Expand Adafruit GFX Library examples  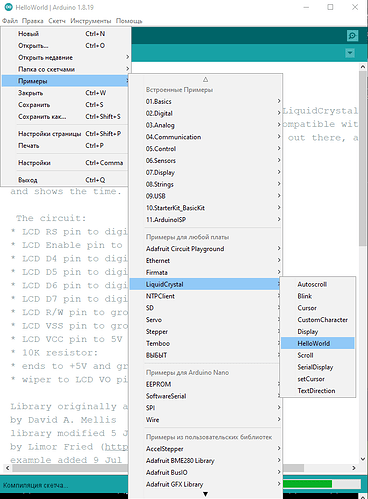[x=206, y=484]
